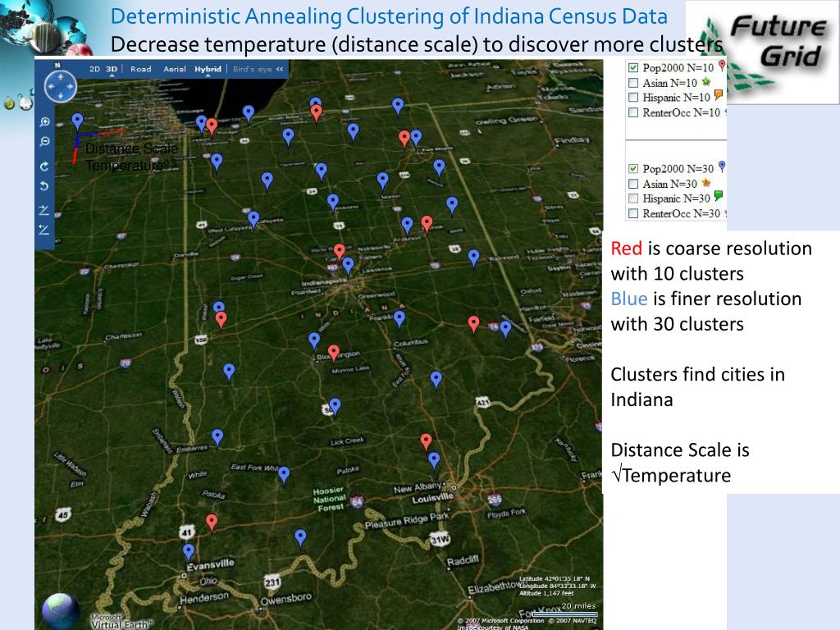Click the blue pin over Indianapolis
The image size is (840, 630).
pos(348,265)
